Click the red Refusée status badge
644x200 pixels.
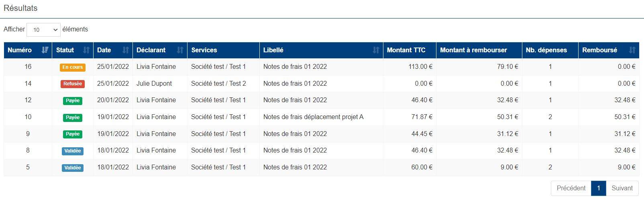(x=73, y=84)
